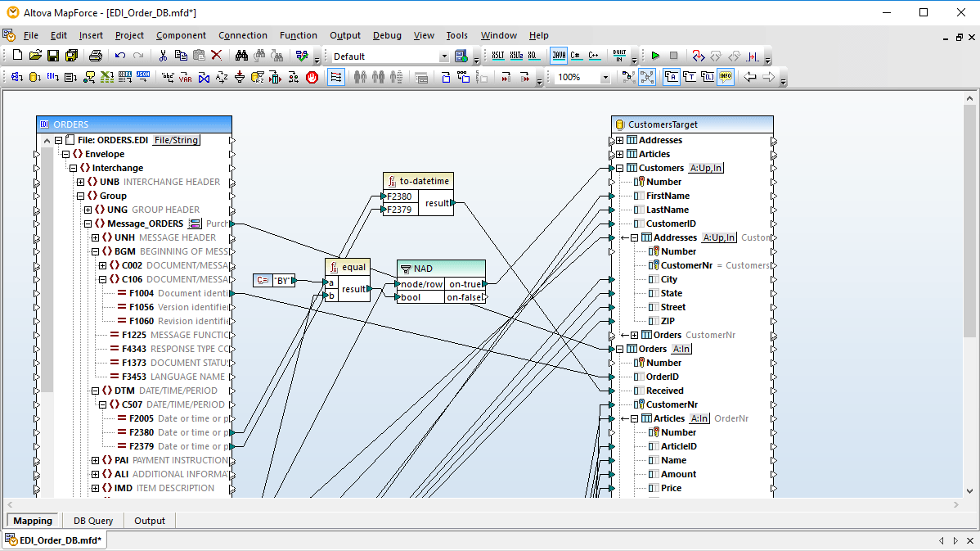Click the File/String button on ORDERS.EDI
This screenshot has width=980, height=551.
click(x=176, y=140)
